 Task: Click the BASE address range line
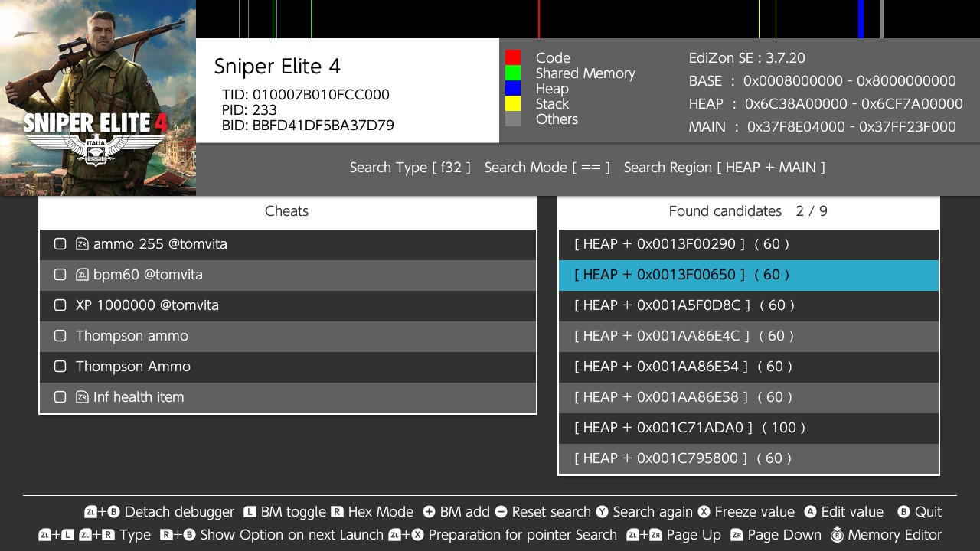pyautogui.click(x=822, y=81)
